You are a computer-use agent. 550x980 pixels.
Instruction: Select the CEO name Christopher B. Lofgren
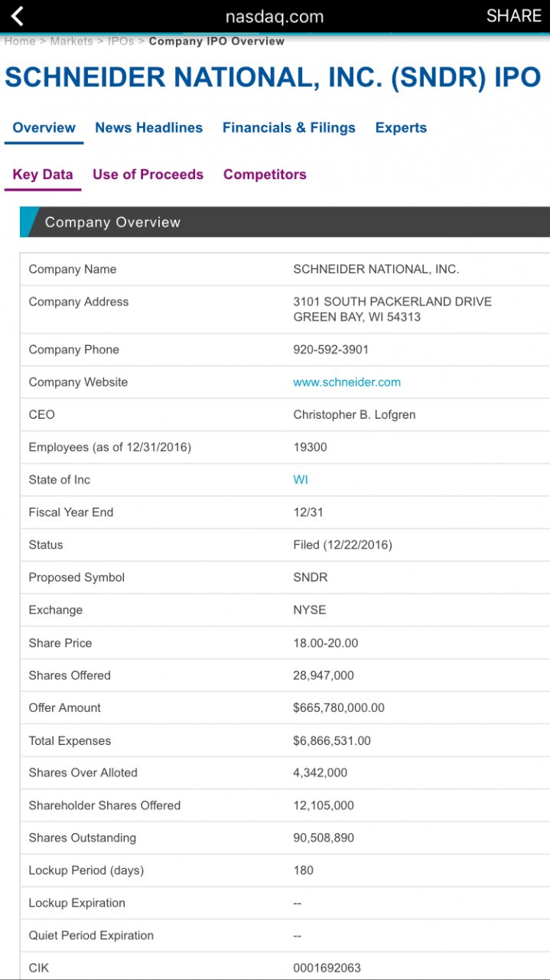[354, 415]
